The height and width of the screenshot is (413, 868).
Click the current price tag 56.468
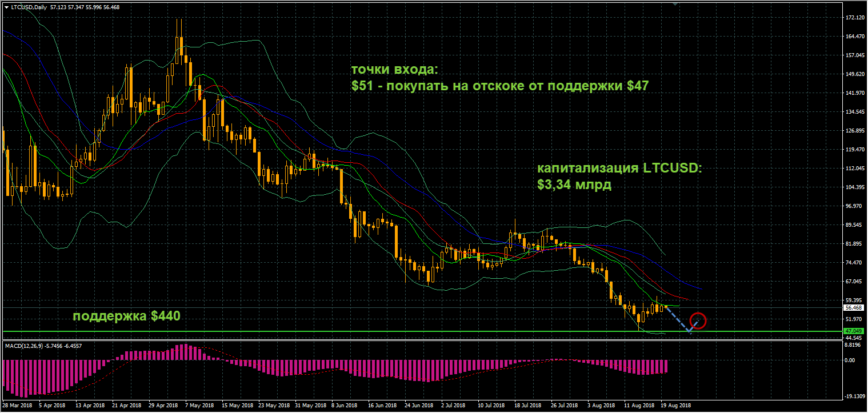coord(853,307)
